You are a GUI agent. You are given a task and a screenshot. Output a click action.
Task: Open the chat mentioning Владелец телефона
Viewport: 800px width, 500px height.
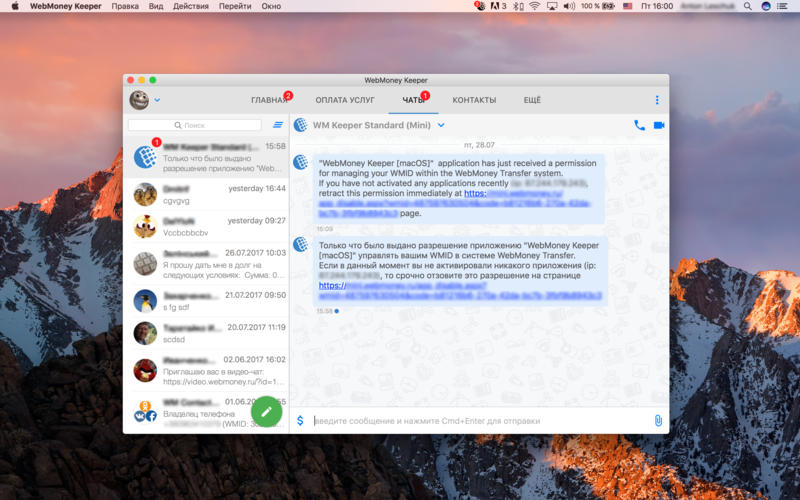tap(206, 412)
